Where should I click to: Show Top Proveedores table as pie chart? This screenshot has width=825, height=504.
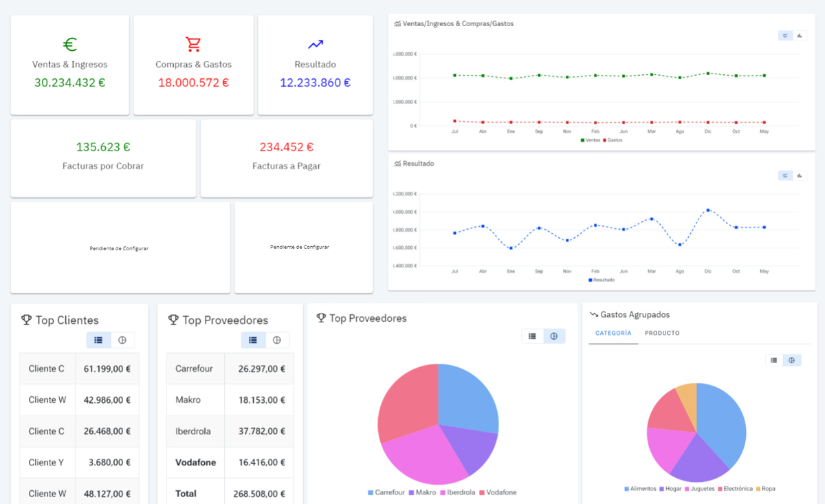[x=277, y=340]
